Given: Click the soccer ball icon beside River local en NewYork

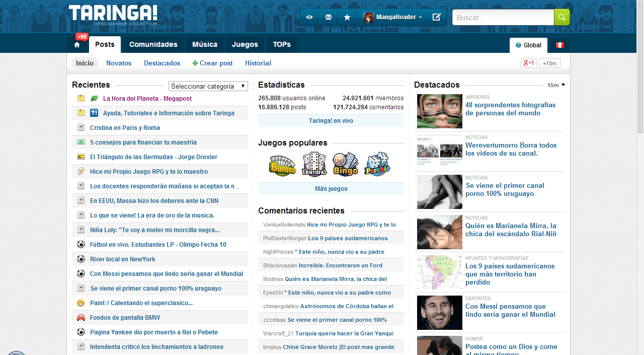Looking at the screenshot, I should click(x=81, y=259).
